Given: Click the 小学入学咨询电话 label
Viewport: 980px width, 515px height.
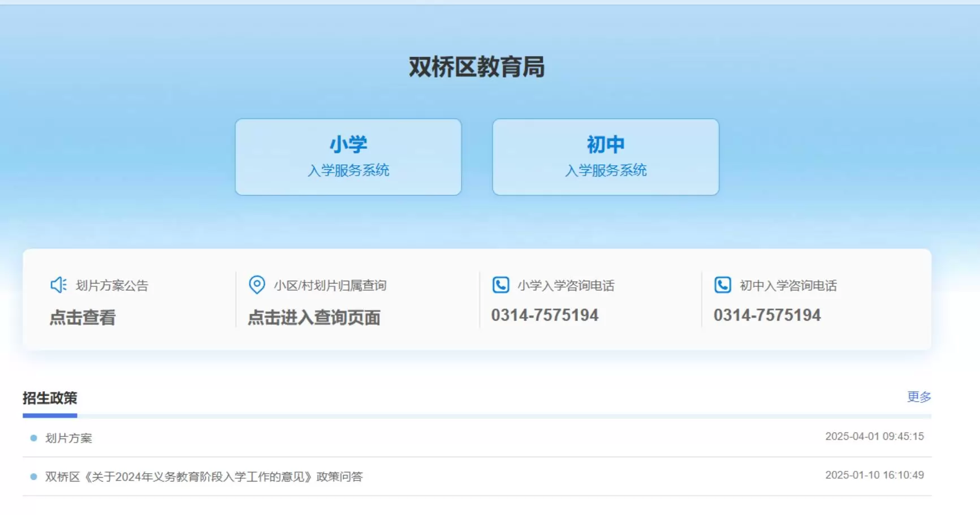Looking at the screenshot, I should coord(566,285).
